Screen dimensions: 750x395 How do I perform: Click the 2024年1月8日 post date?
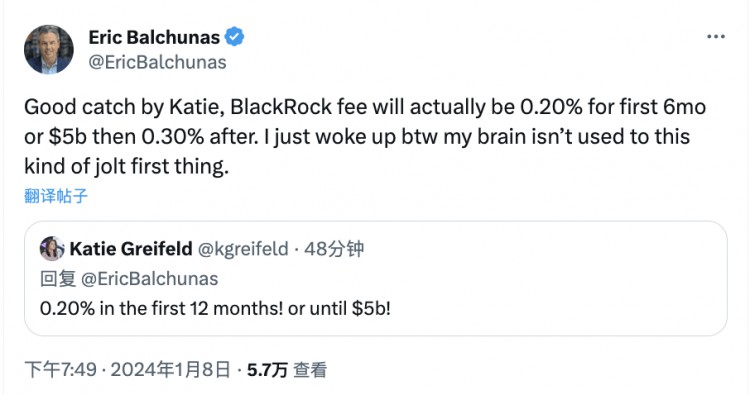(x=171, y=370)
